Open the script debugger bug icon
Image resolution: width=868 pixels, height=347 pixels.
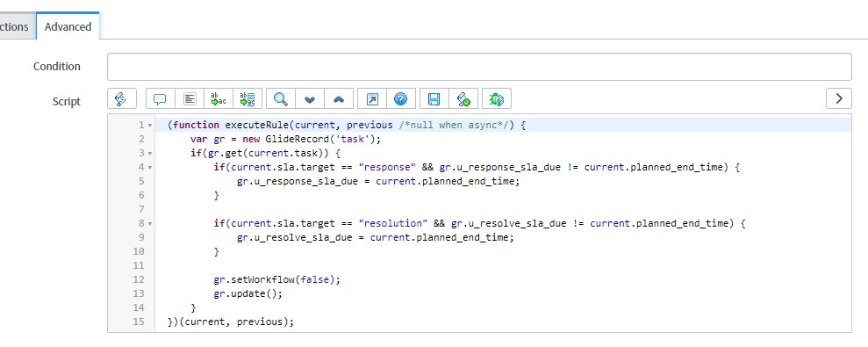point(497,99)
